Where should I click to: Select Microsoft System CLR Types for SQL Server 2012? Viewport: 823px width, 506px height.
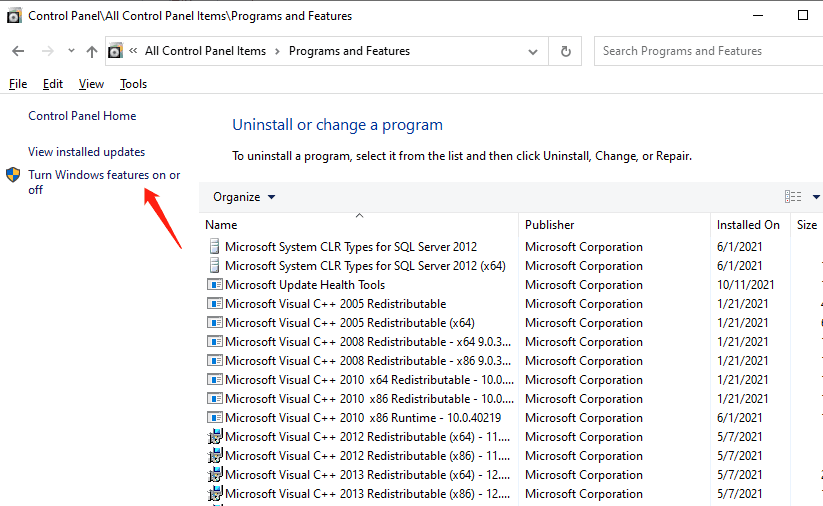tap(351, 247)
